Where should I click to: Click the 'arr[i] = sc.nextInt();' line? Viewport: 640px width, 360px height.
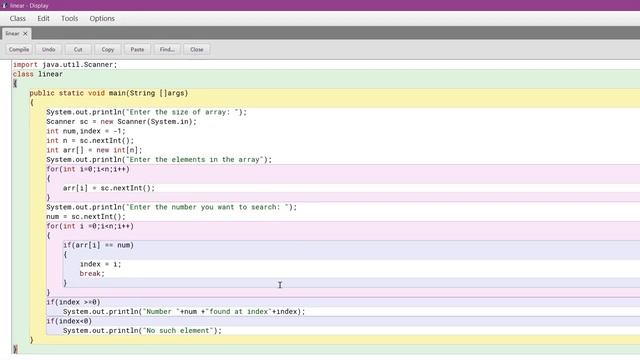pyautogui.click(x=109, y=188)
